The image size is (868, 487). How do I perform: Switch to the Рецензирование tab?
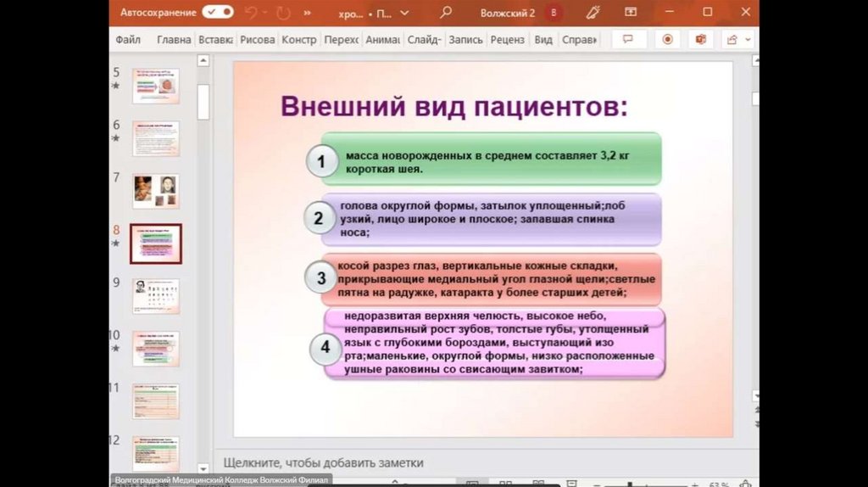[507, 40]
